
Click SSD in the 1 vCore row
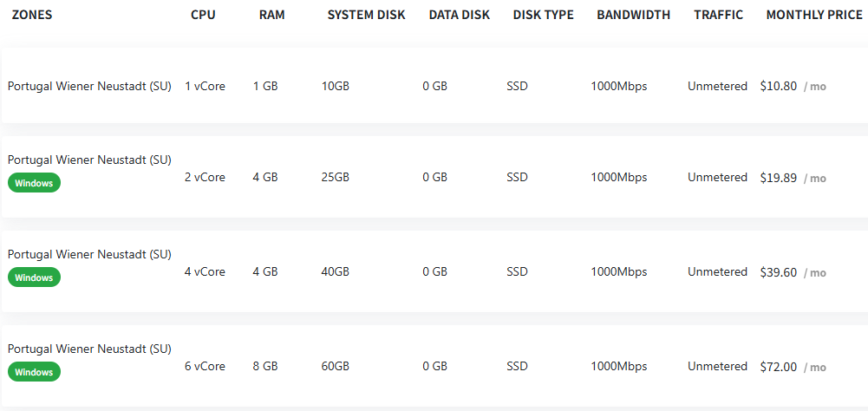(517, 87)
